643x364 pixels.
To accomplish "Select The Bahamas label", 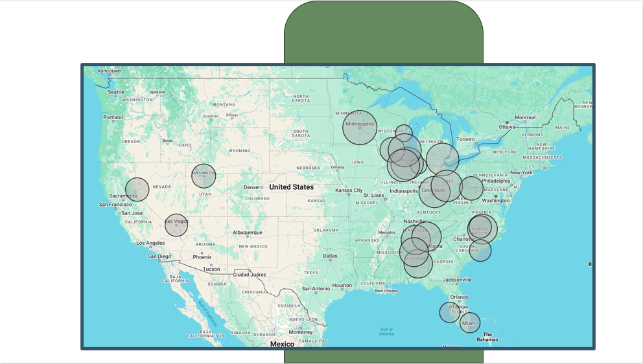I will tap(487, 337).
